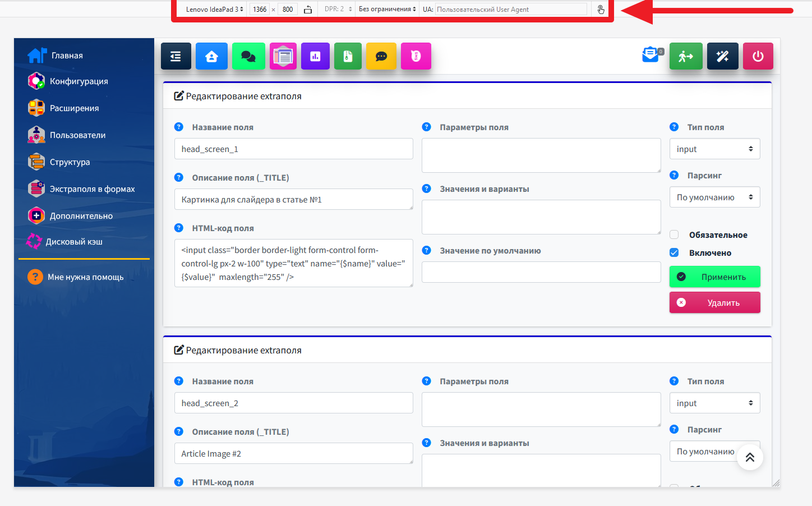Open the Lenovo IdeaPad 3 device selector

pyautogui.click(x=214, y=10)
